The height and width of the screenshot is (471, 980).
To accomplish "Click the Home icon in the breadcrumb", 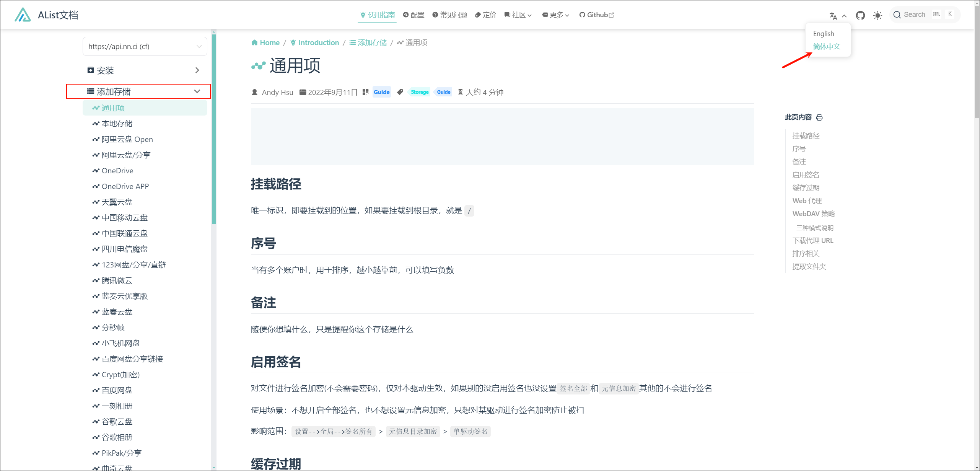I will (254, 42).
